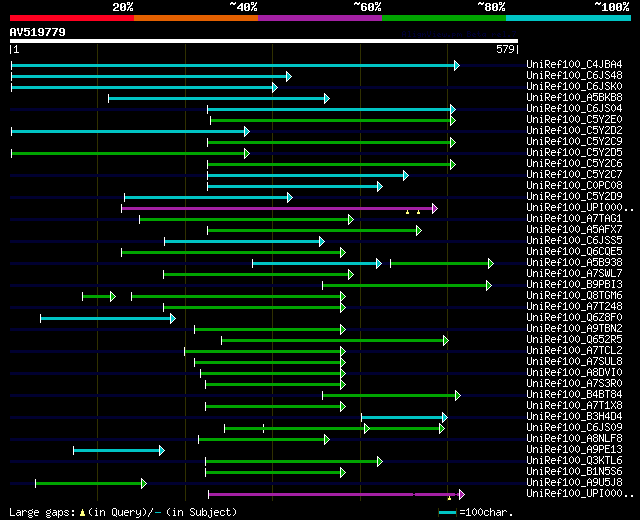Viewport: 640px width, 520px height.
Task: Click the cyan alignment bar for C4JBA4
Action: (x=236, y=65)
